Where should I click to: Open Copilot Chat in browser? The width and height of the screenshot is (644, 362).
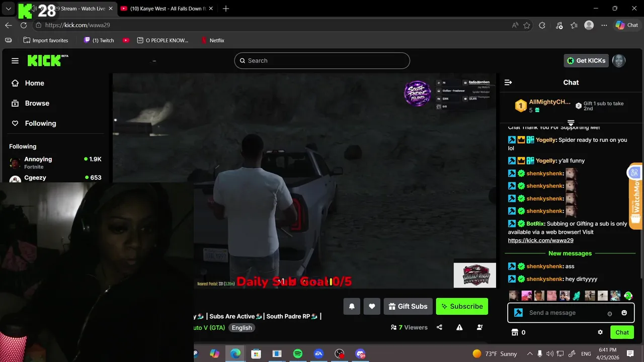626,25
